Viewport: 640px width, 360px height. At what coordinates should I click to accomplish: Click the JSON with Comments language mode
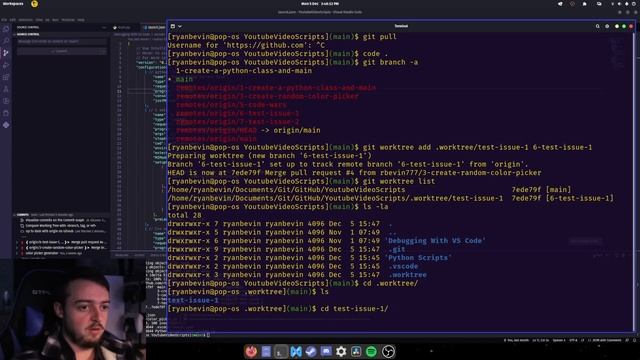pos(607,340)
